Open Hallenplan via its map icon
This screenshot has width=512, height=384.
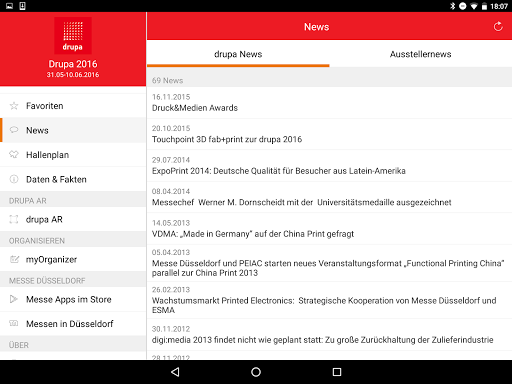tap(14, 155)
